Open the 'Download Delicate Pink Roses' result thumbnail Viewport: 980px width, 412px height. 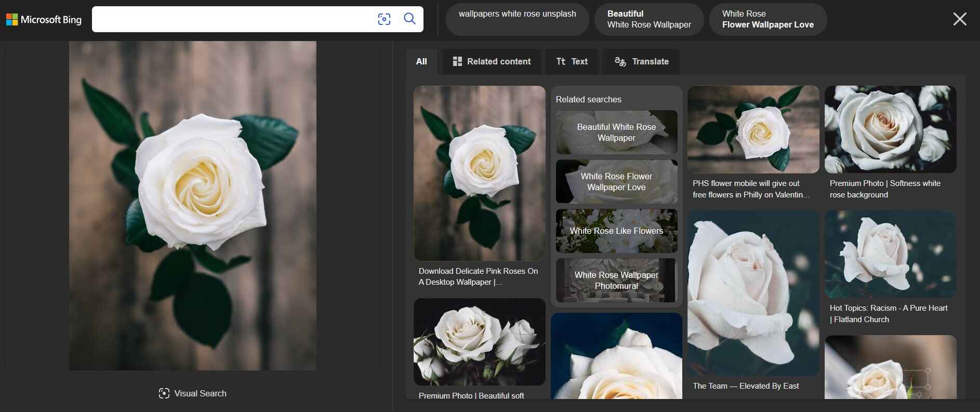coord(479,173)
